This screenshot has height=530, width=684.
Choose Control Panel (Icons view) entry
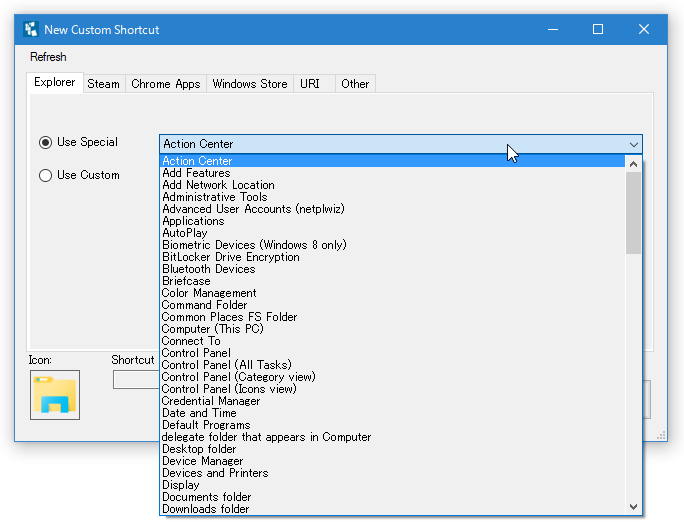393,389
